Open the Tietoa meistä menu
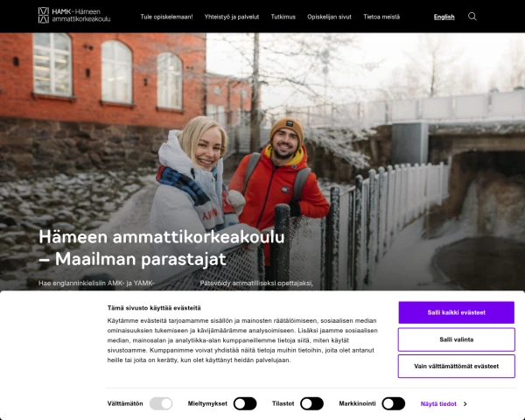Image resolution: width=525 pixels, height=420 pixels. point(381,17)
